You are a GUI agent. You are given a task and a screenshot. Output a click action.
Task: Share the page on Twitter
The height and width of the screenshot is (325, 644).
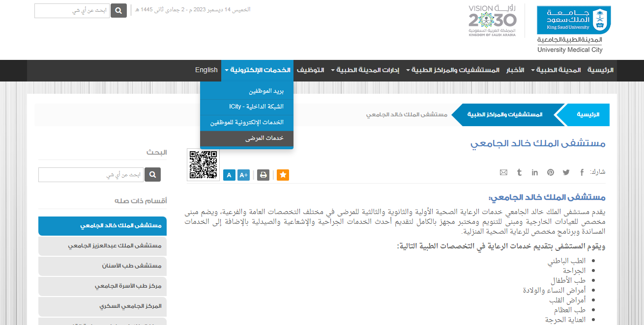[x=566, y=172]
